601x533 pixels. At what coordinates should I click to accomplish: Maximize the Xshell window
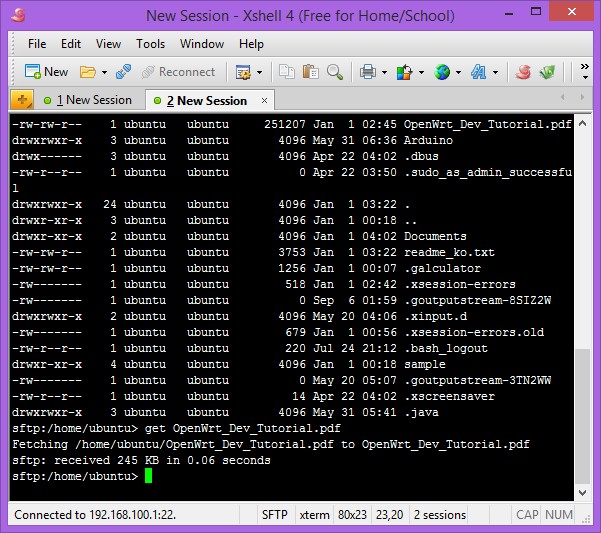536,11
